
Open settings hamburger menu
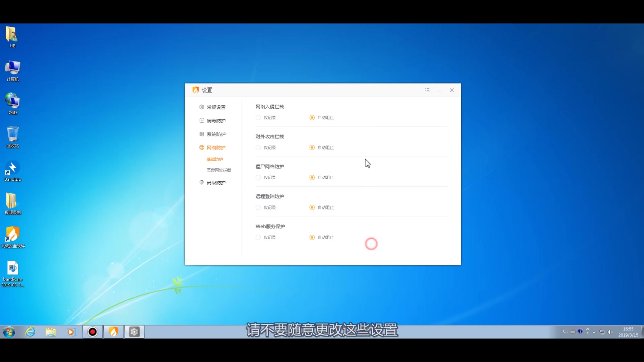[x=427, y=90]
